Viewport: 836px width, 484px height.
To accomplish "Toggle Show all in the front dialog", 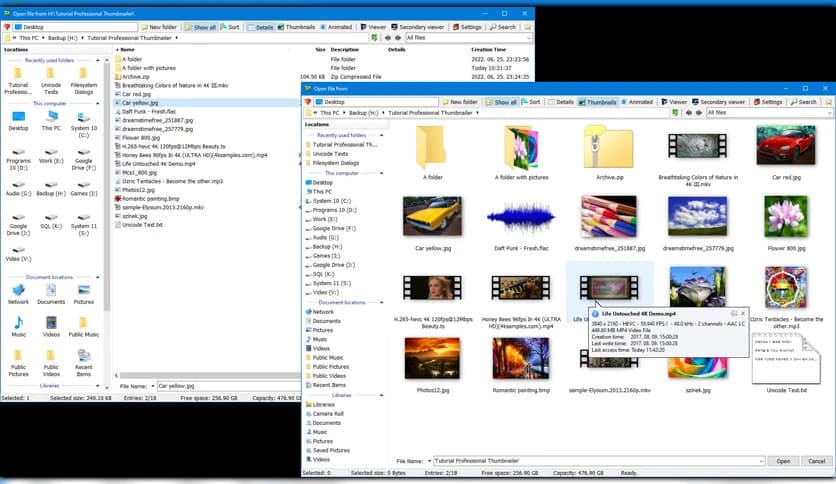I will point(501,102).
